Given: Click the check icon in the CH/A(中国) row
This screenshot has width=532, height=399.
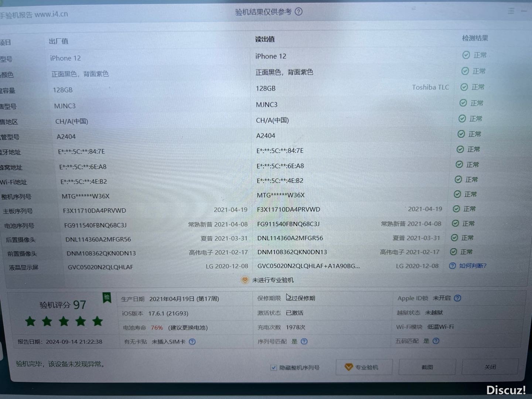Looking at the screenshot, I should tap(462, 119).
